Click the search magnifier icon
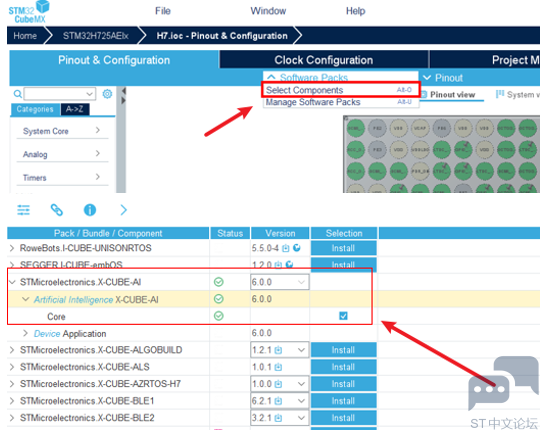This screenshot has height=439, width=547. pos(17,94)
